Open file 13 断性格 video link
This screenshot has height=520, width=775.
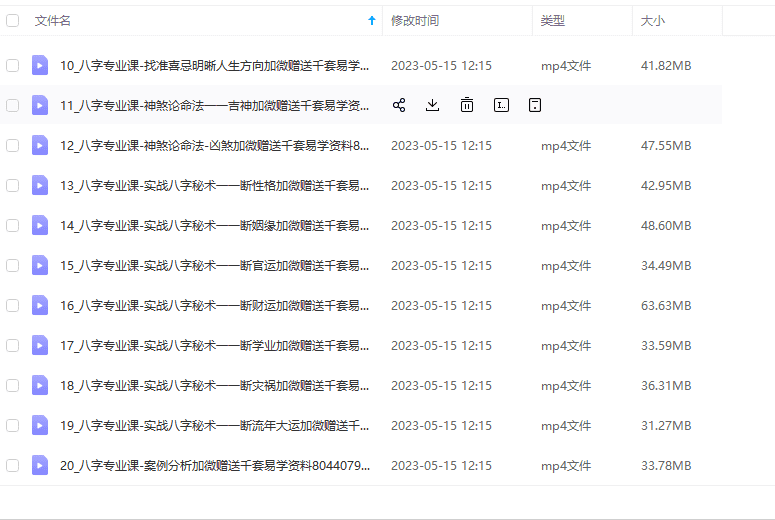tap(214, 185)
